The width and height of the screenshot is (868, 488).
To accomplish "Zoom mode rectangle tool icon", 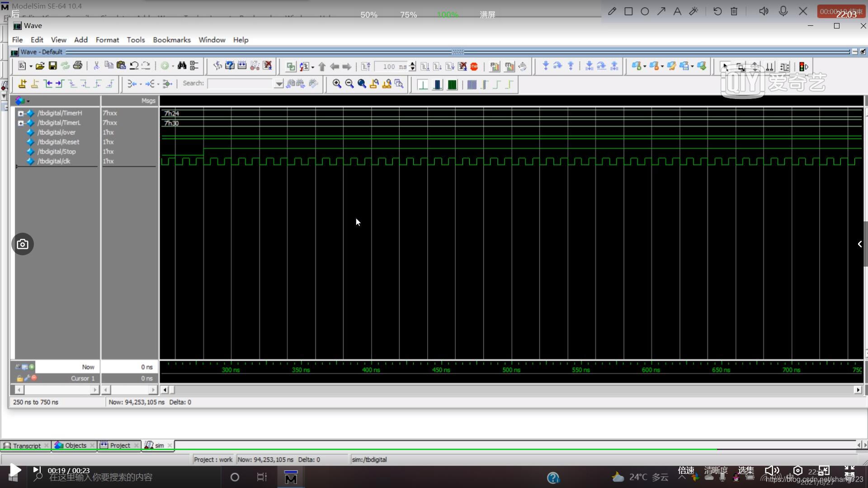I will [741, 67].
